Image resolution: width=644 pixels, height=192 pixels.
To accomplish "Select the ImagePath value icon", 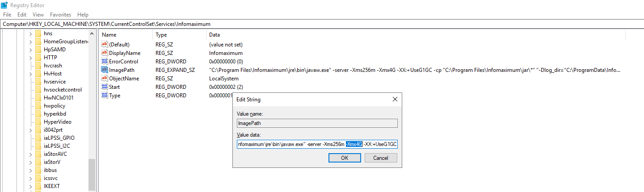I will [x=105, y=70].
